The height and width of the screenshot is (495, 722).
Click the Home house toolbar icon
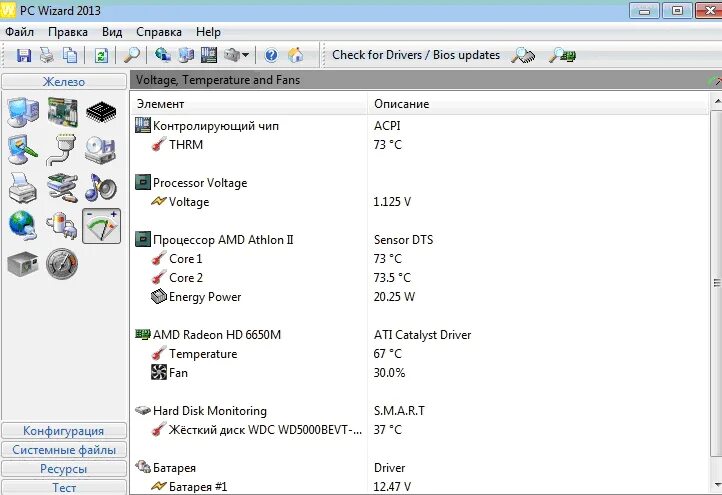[x=296, y=55]
